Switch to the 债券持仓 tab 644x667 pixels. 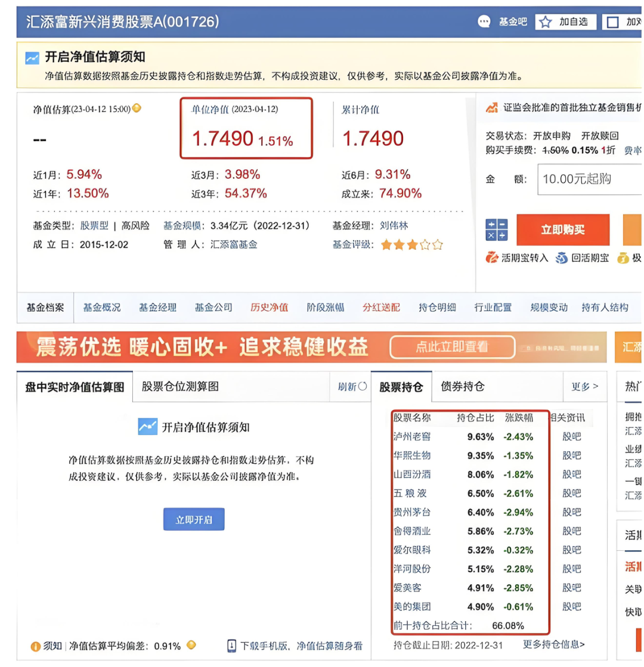coord(463,386)
